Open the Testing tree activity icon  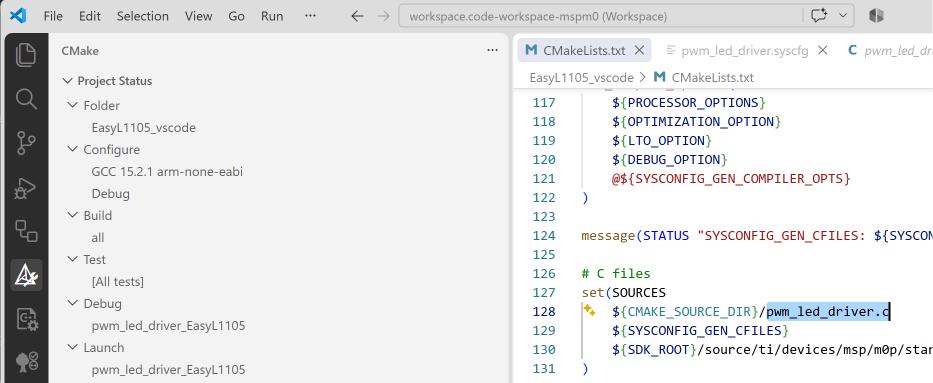coord(26,362)
